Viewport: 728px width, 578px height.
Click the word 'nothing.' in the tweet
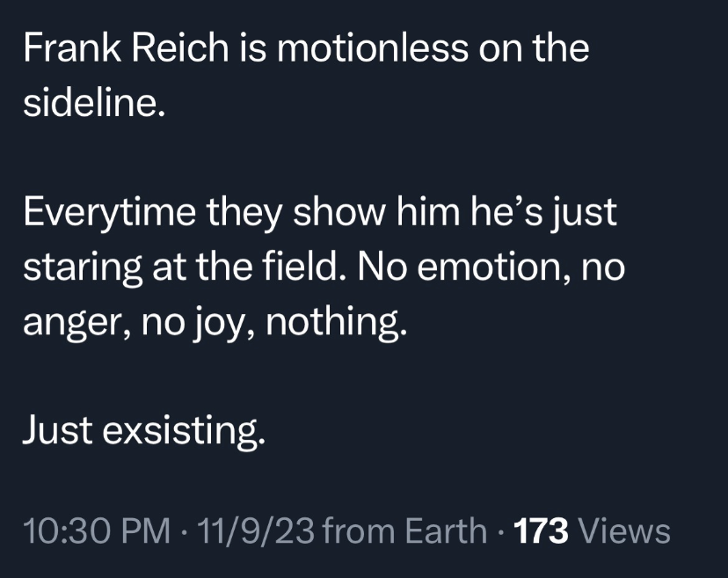336,323
